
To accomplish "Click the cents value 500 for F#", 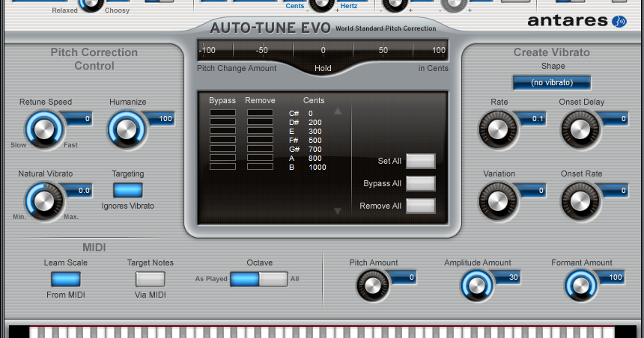I will coord(315,141).
